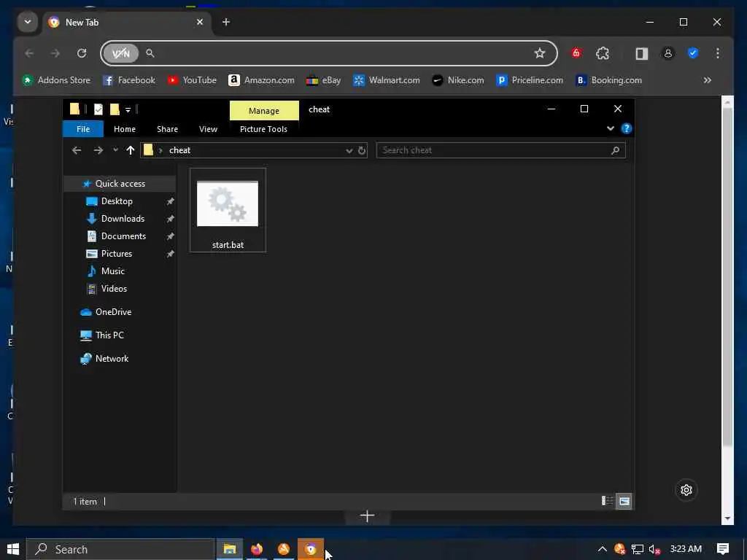Switch Explorer to details view
The image size is (747, 560).
point(608,501)
